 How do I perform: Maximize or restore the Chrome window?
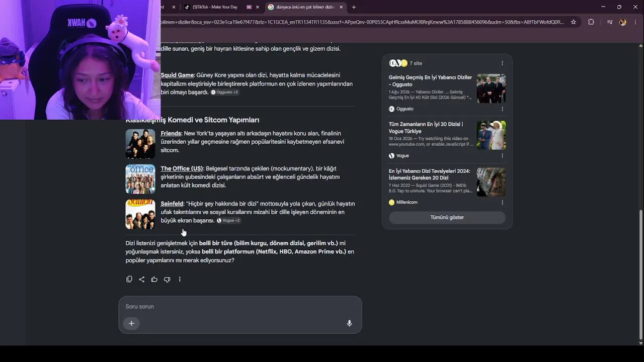[619, 7]
